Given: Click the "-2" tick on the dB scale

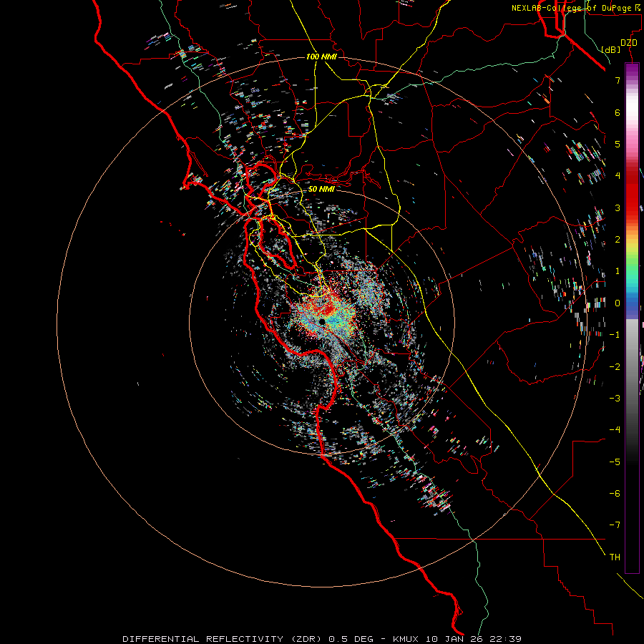Looking at the screenshot, I should click(x=615, y=367).
